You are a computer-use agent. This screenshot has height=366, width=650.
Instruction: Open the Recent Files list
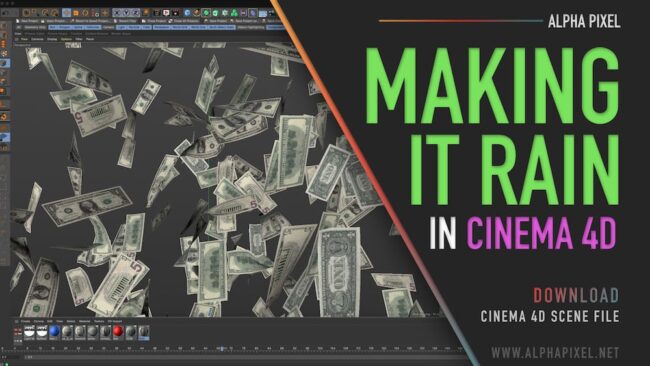pos(125,21)
